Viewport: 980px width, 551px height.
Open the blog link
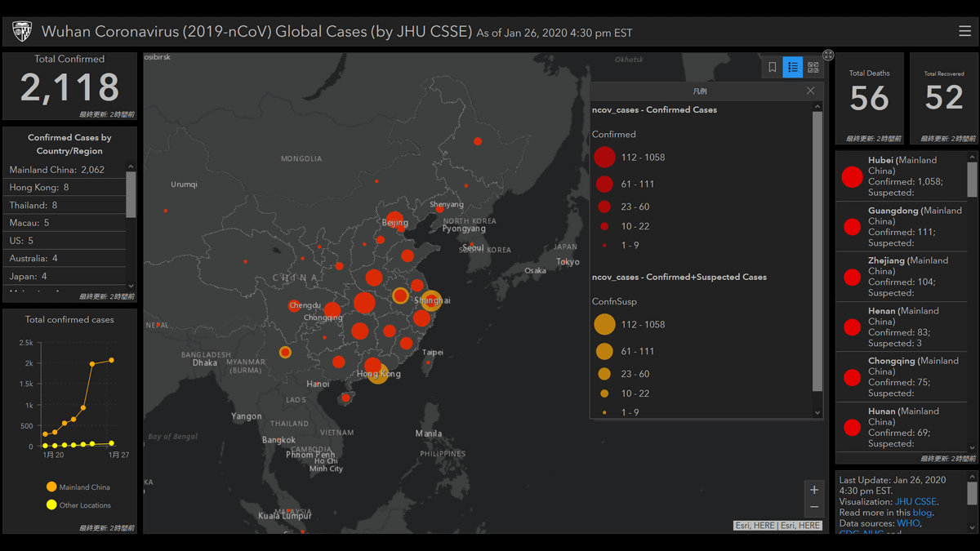pos(921,513)
